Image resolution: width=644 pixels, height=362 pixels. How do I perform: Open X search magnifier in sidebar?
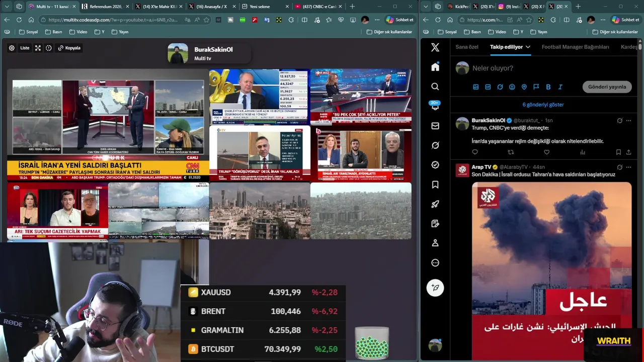point(435,86)
